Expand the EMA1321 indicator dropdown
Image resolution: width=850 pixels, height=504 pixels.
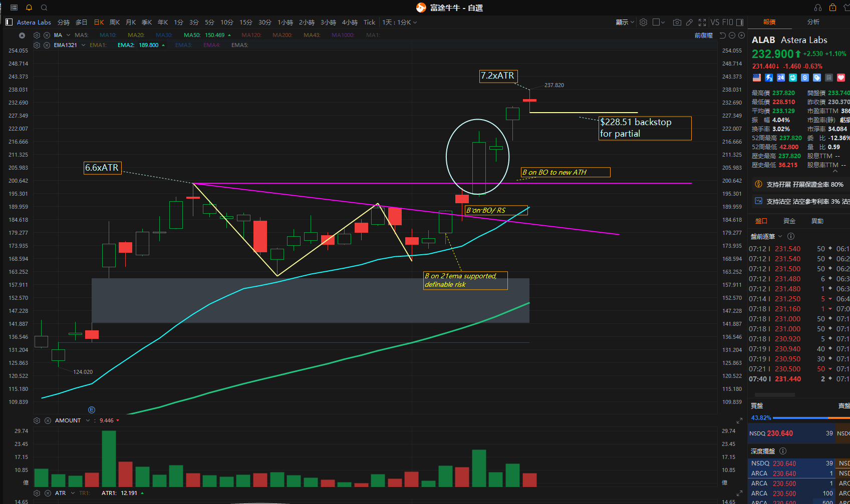[83, 45]
